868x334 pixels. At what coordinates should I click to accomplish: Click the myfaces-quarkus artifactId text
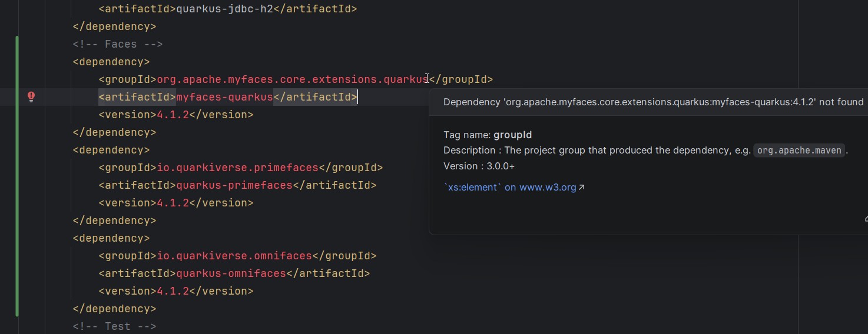[x=225, y=97]
